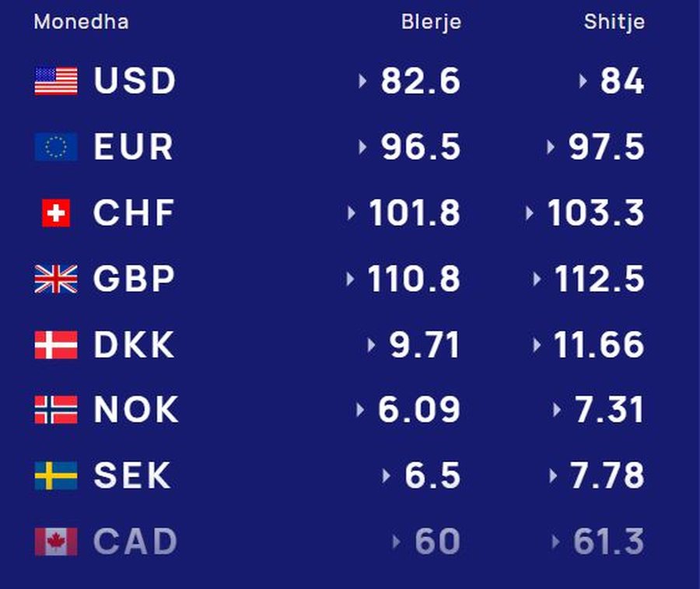This screenshot has height=589, width=700.
Task: Sort by the Blerje column header
Action: pyautogui.click(x=431, y=22)
